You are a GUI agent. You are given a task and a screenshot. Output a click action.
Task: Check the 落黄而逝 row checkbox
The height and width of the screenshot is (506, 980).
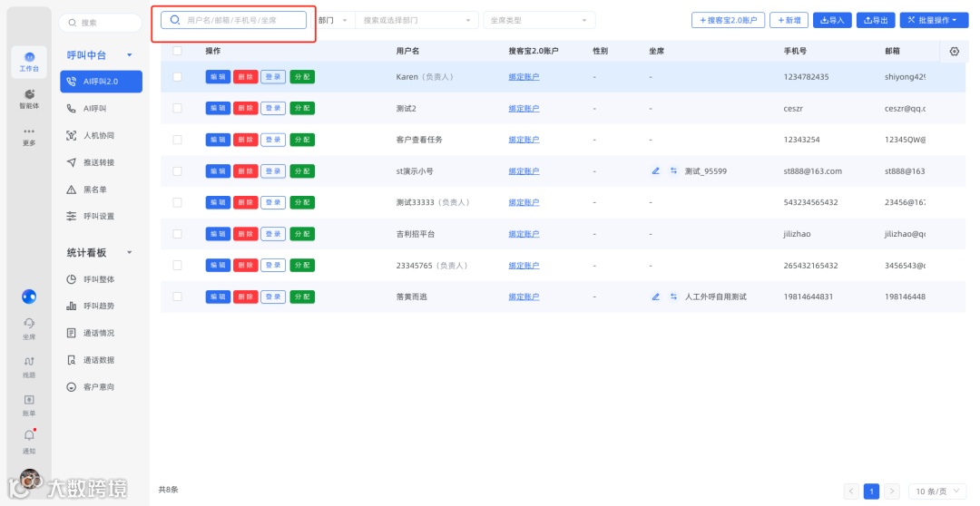[x=178, y=297]
